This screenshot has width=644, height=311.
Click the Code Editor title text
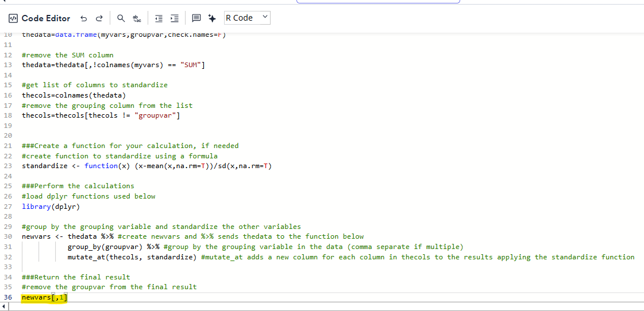(x=46, y=18)
